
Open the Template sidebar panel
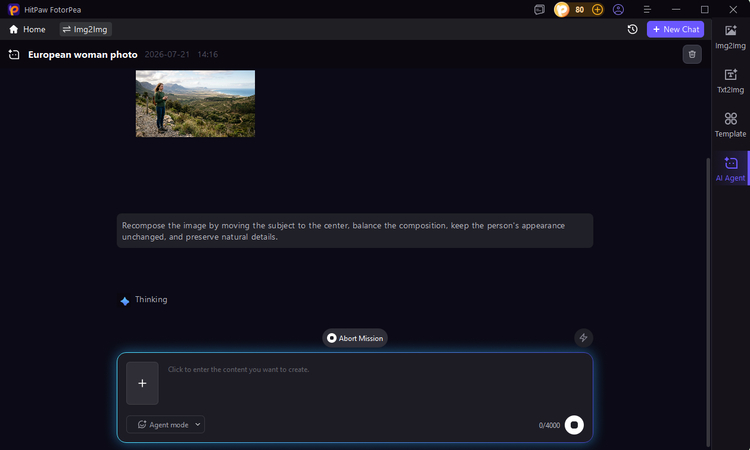(x=730, y=125)
